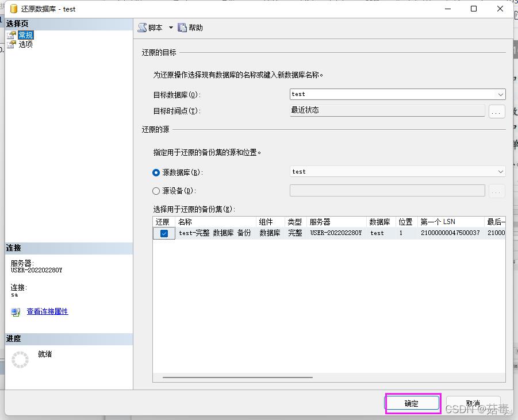518x420 pixels.
Task: Click the 类型 column header
Action: [296, 222]
